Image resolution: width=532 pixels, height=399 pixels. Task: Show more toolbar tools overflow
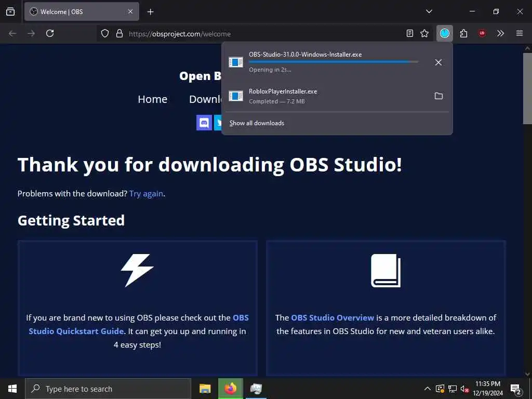pos(500,33)
